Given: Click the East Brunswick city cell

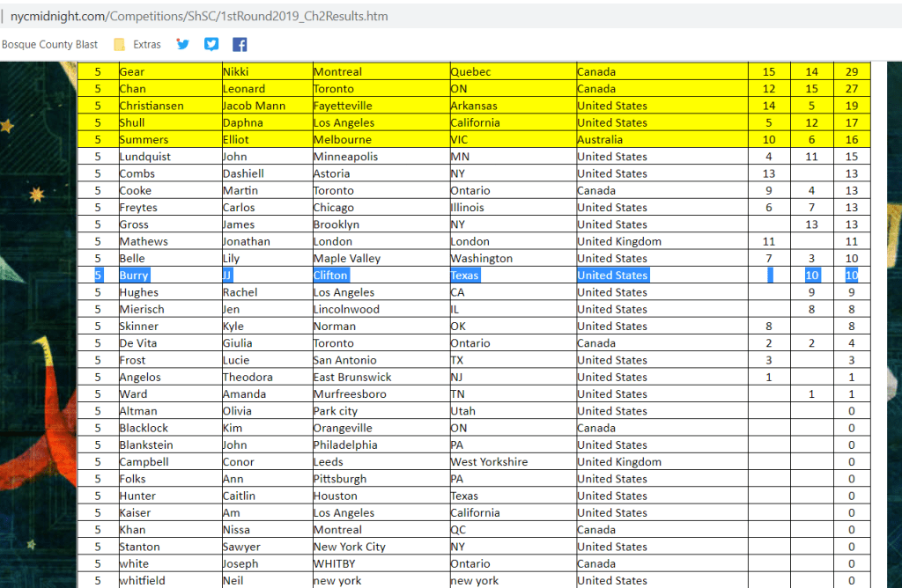Looking at the screenshot, I should pos(352,377).
